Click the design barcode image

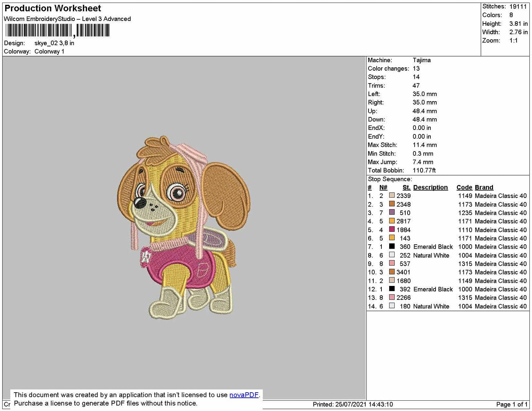(x=57, y=31)
